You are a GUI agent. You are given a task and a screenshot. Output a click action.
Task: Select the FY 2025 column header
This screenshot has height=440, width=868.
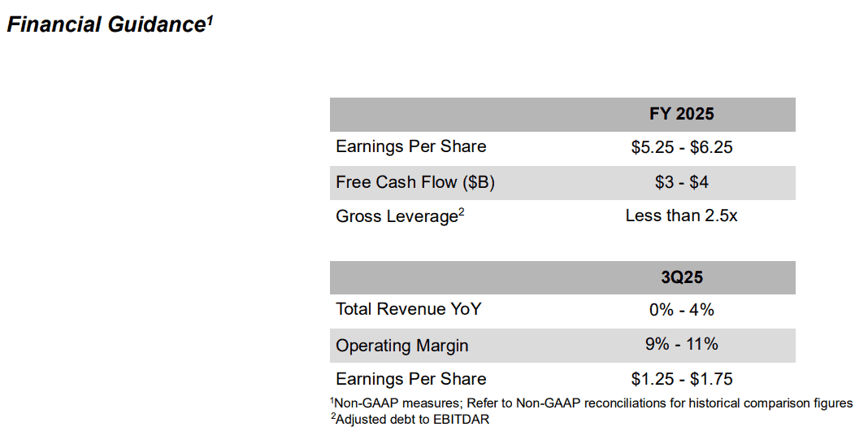click(681, 114)
